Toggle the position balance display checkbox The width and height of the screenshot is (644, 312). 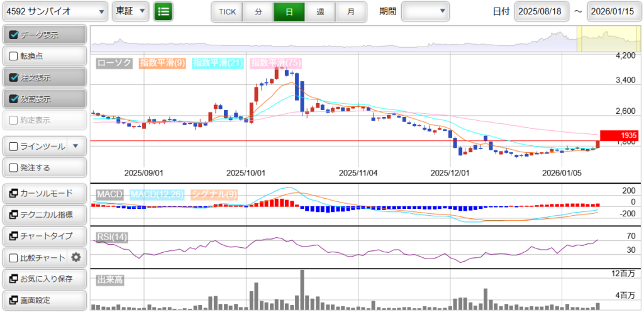tap(14, 99)
